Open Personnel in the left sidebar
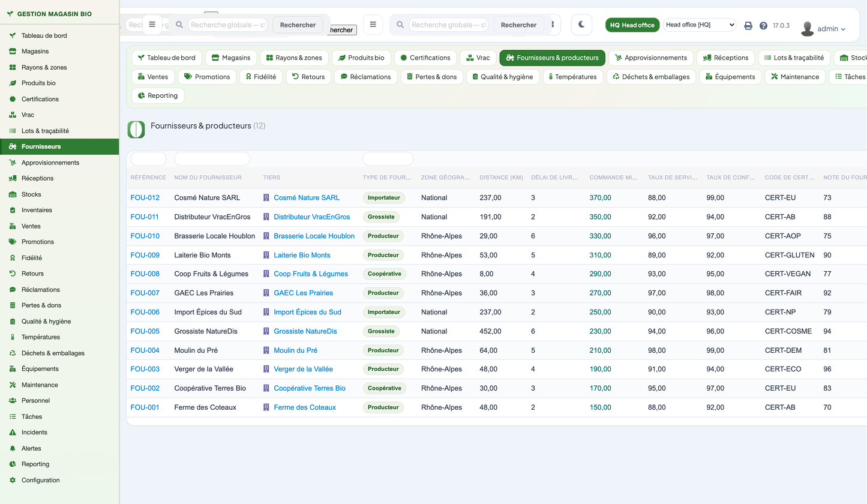 tap(59, 400)
